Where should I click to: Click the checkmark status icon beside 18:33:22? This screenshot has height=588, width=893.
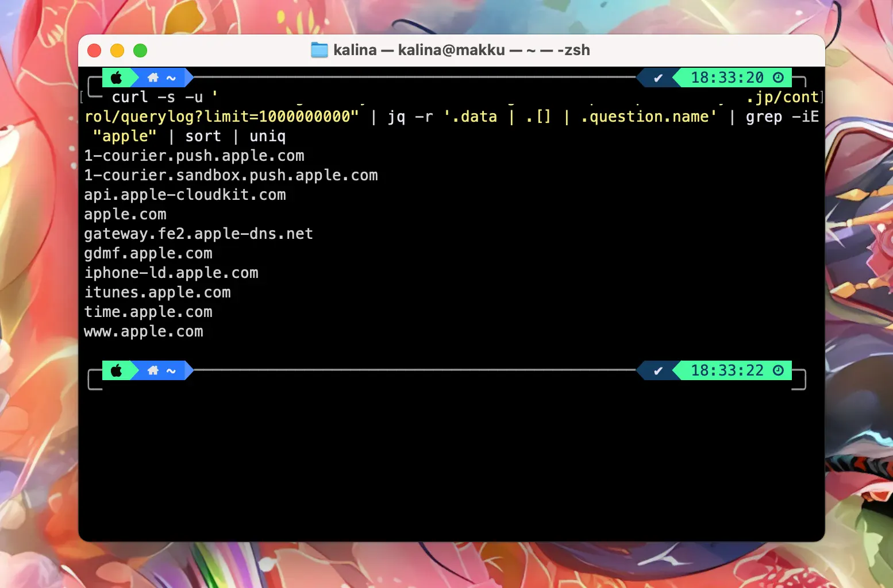pyautogui.click(x=658, y=371)
